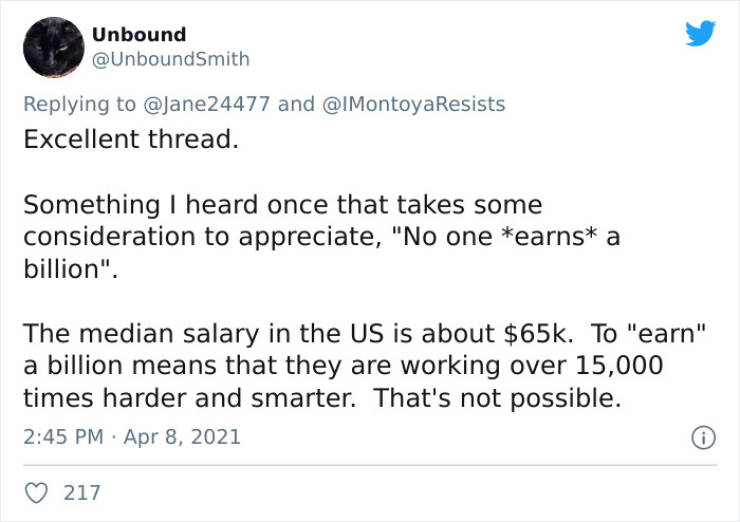Screen dimensions: 740x522
Task: Click the 2:45 PM timestamp
Action: click(63, 437)
